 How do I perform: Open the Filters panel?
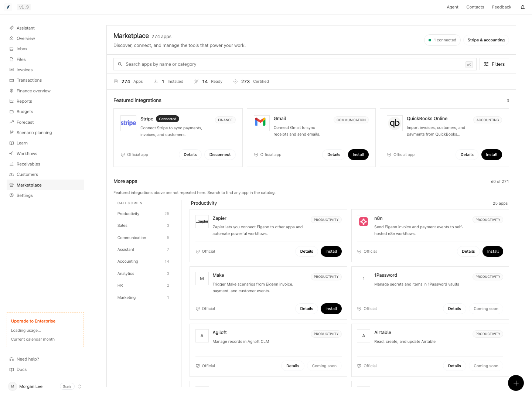click(494, 64)
